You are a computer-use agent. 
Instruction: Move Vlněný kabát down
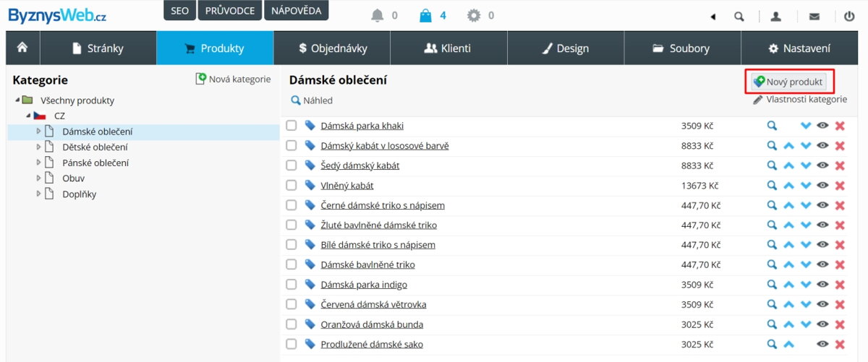(x=806, y=186)
